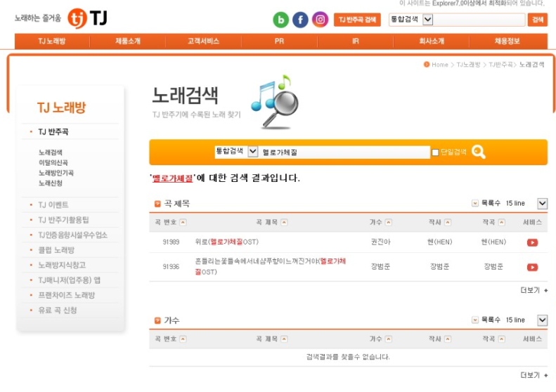The height and width of the screenshot is (392, 556).
Task: Play YouTube video for song 91936
Action: [532, 267]
